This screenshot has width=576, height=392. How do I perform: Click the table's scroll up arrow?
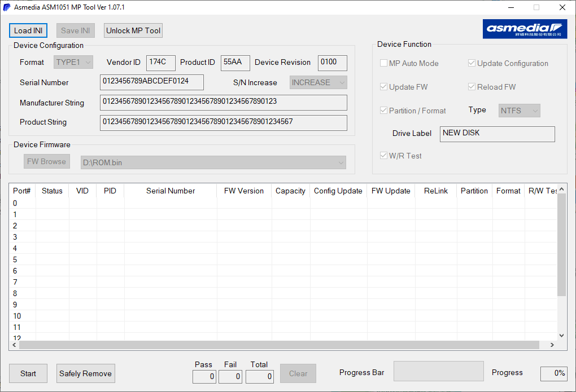561,189
